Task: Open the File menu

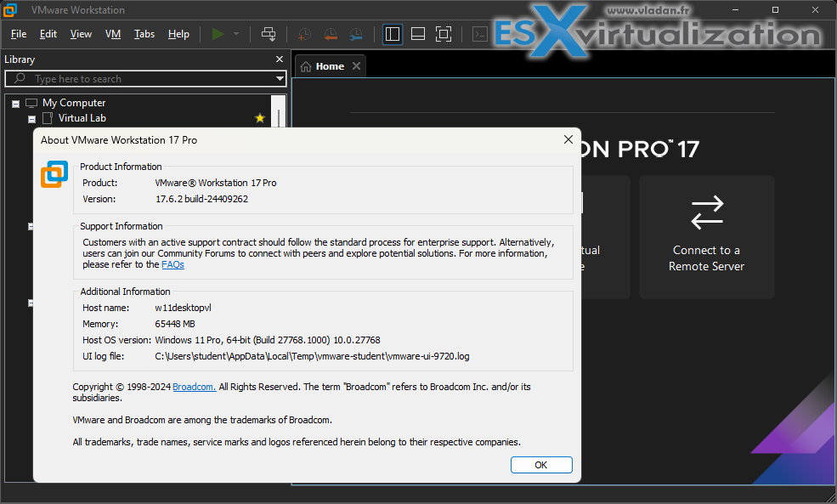Action: point(19,34)
